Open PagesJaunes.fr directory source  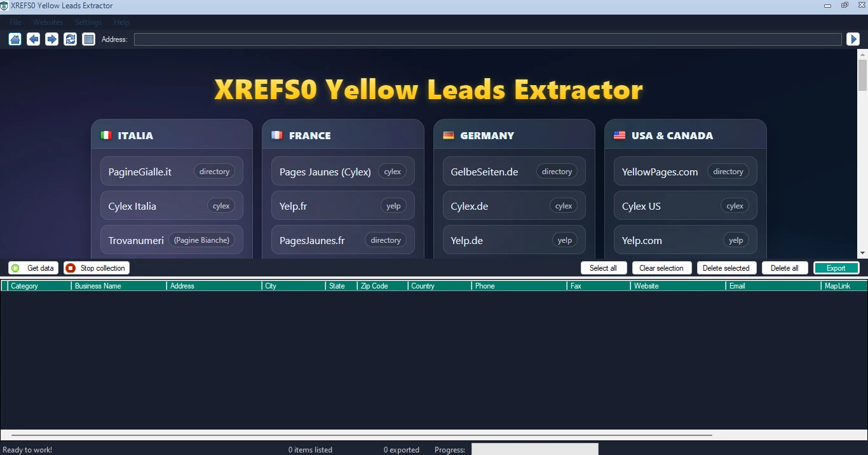point(342,240)
